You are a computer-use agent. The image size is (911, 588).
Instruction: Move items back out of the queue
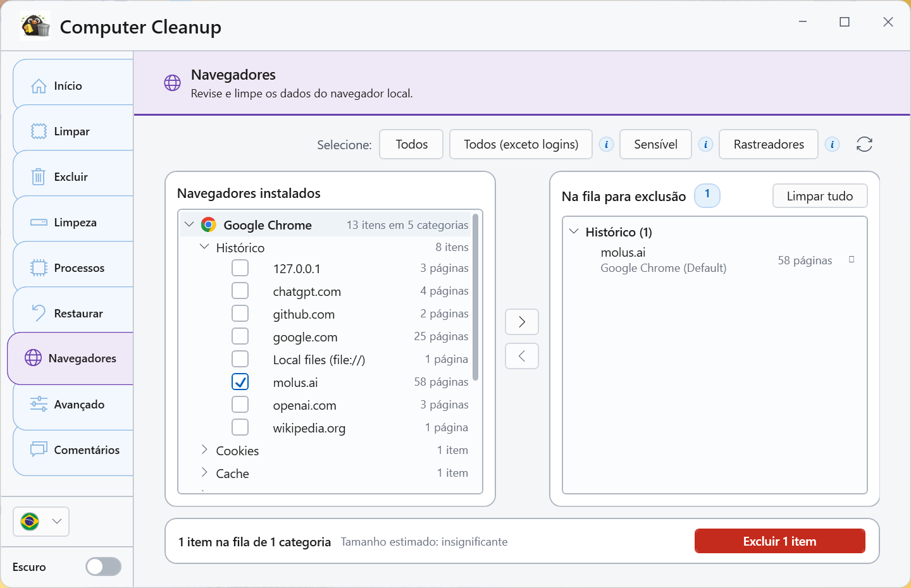[x=522, y=356]
